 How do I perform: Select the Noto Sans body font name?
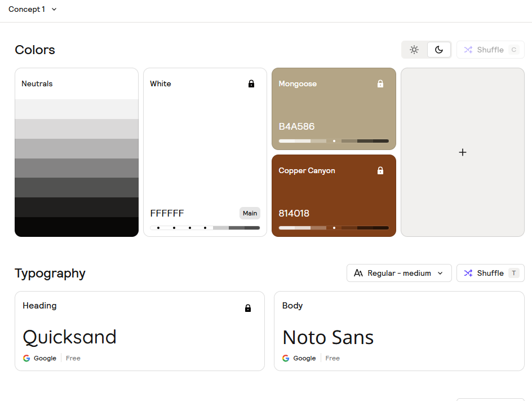tap(328, 337)
